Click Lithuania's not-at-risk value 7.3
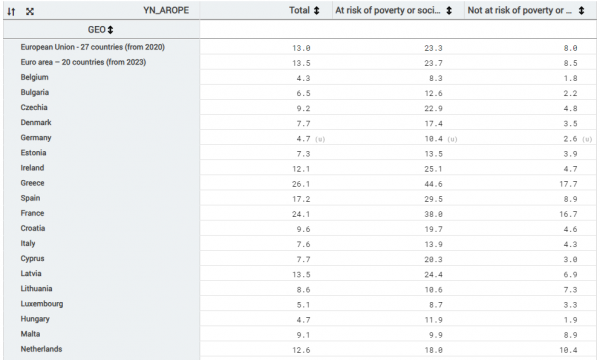 [571, 290]
